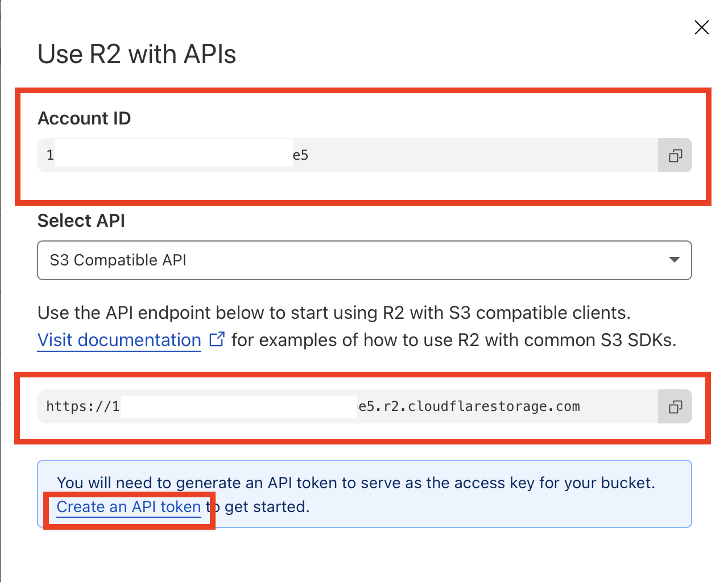Click inside the endpoint URL field
This screenshot has width=728, height=582.
614,406
